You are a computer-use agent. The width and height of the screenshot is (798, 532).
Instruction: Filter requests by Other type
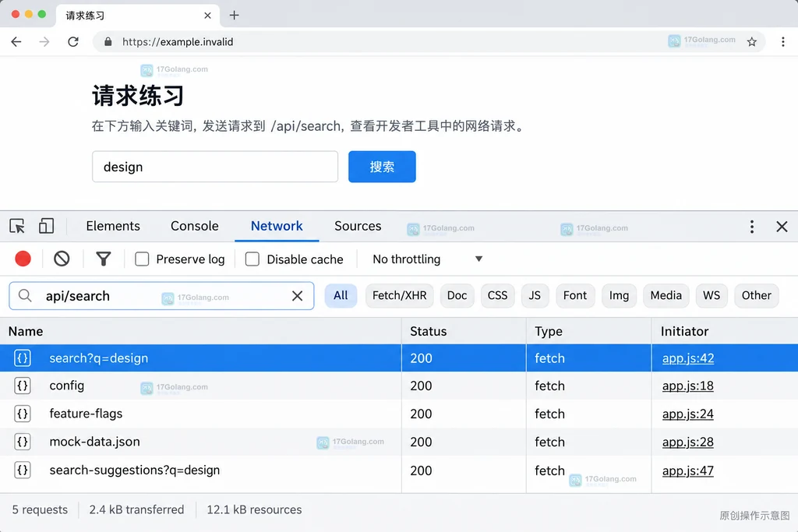[756, 295]
